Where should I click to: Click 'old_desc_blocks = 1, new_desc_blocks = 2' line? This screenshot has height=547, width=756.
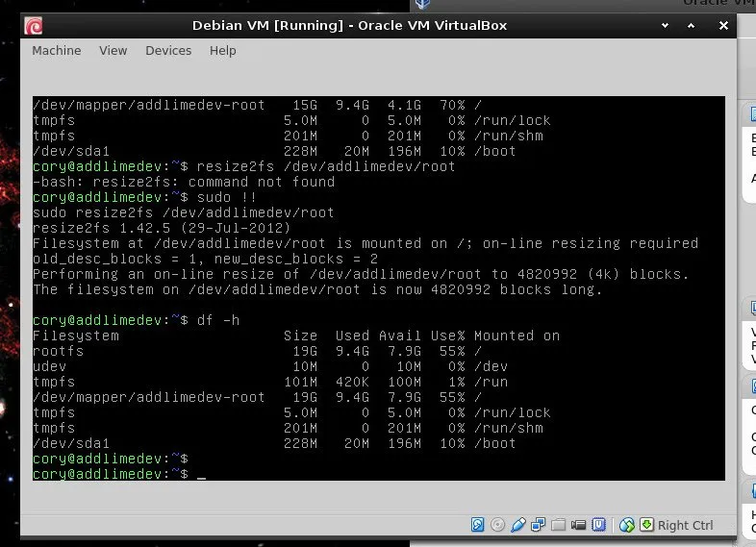(206, 259)
